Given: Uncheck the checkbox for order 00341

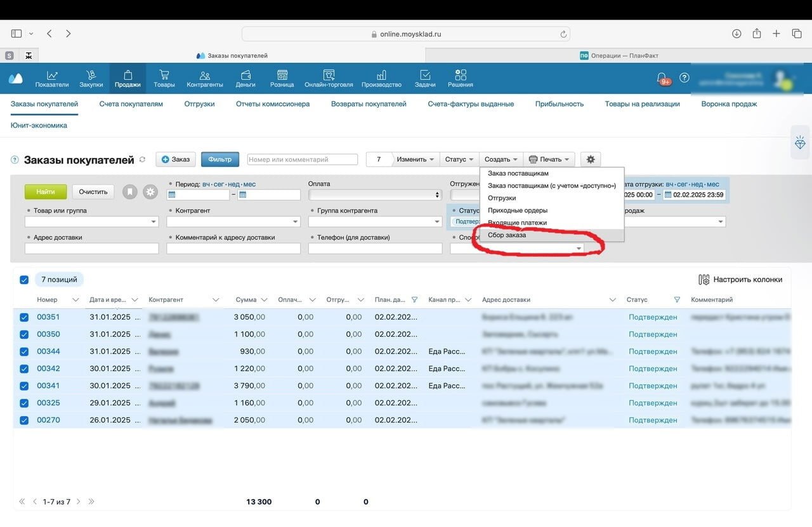Looking at the screenshot, I should click(24, 386).
